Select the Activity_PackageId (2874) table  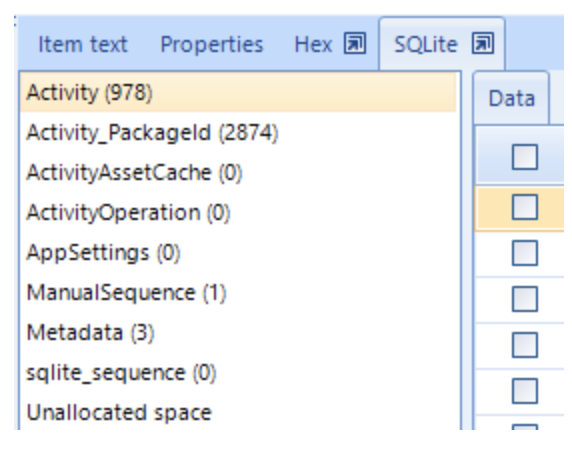point(238,132)
